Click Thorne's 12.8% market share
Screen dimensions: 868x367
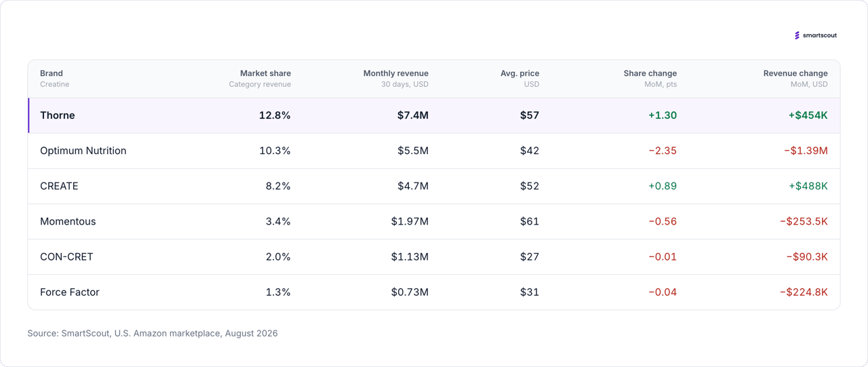(x=275, y=115)
